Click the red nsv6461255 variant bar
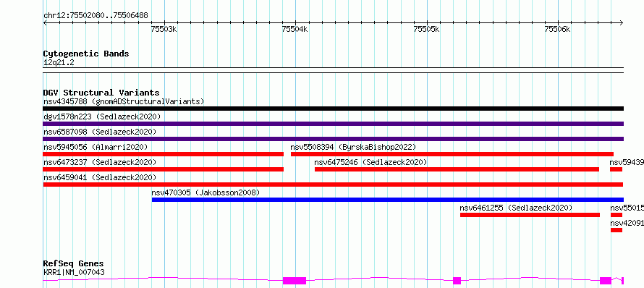The height and width of the screenshot is (288, 644). (530, 215)
